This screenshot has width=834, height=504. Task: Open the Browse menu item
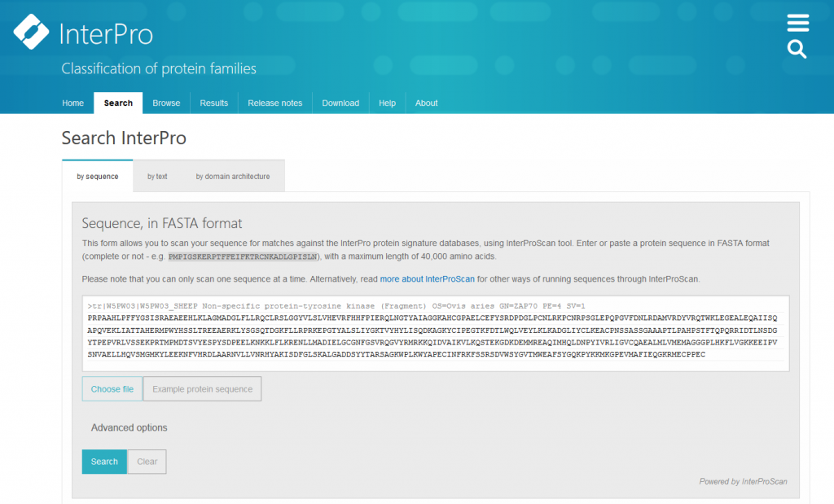pyautogui.click(x=166, y=103)
